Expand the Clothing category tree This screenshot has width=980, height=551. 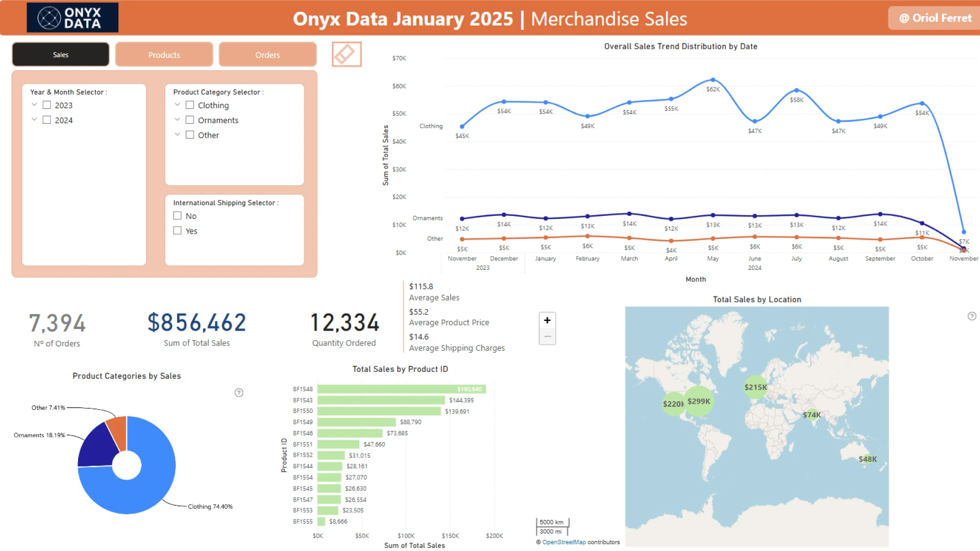click(177, 105)
